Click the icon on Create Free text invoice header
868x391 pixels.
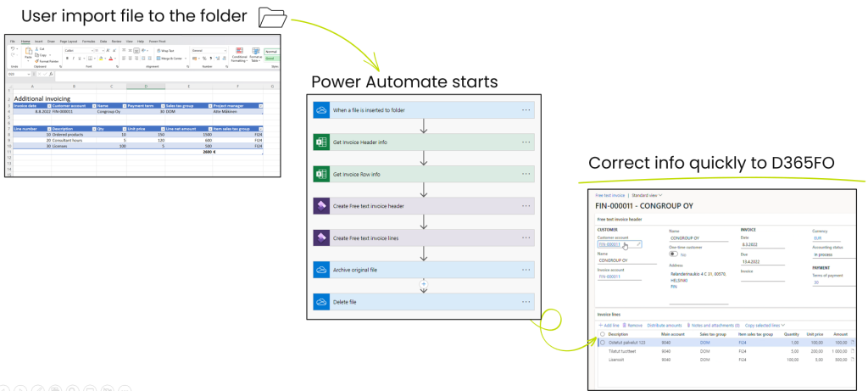click(320, 206)
